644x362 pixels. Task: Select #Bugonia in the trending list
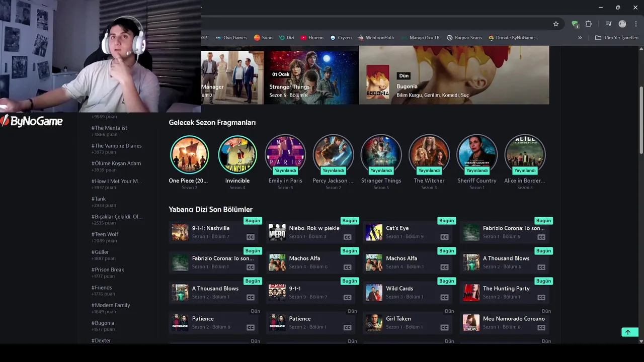(103, 323)
